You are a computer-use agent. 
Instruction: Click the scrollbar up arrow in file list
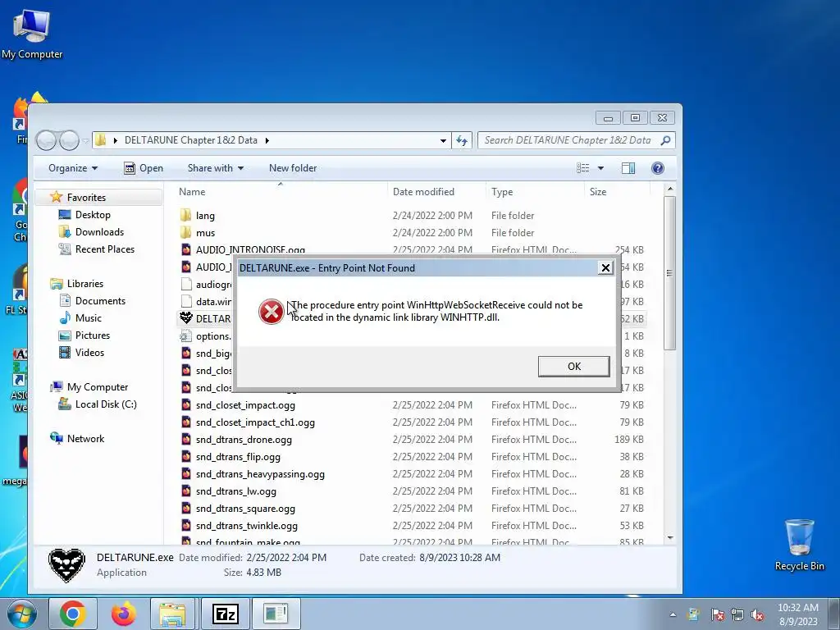(x=669, y=189)
